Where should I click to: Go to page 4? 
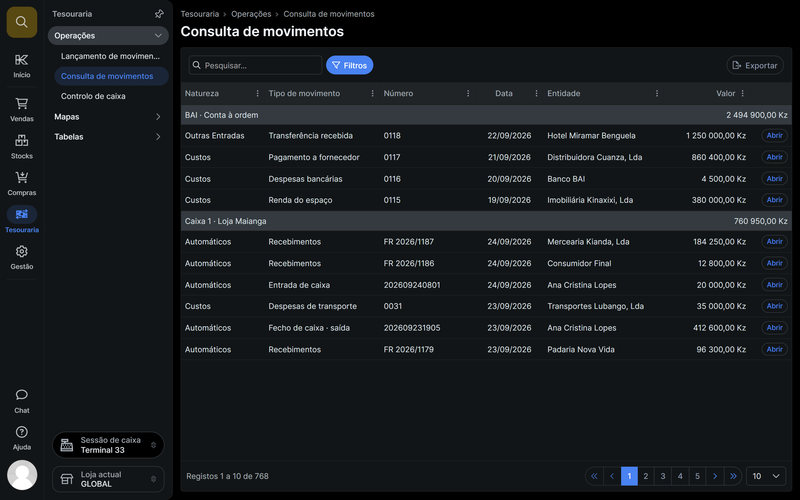point(680,476)
